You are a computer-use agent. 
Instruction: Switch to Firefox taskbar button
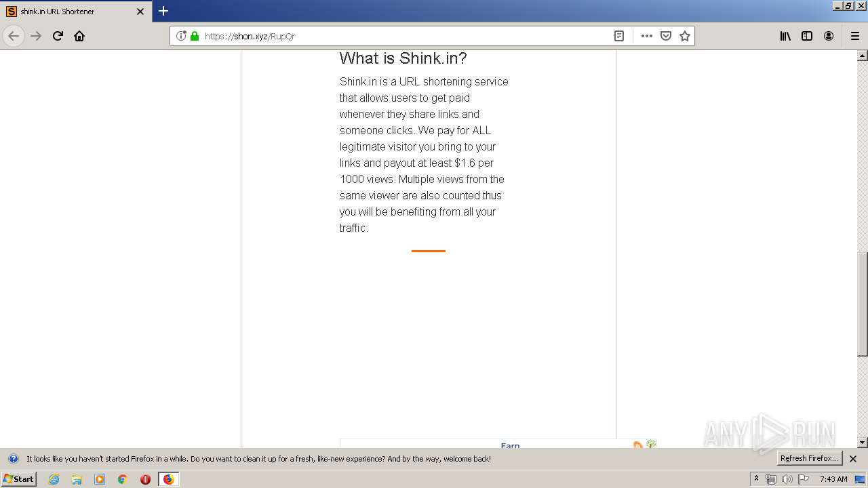tap(168, 479)
